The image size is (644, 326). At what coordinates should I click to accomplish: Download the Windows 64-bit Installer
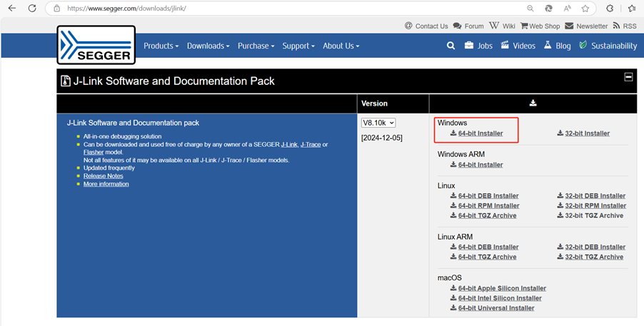click(x=480, y=133)
